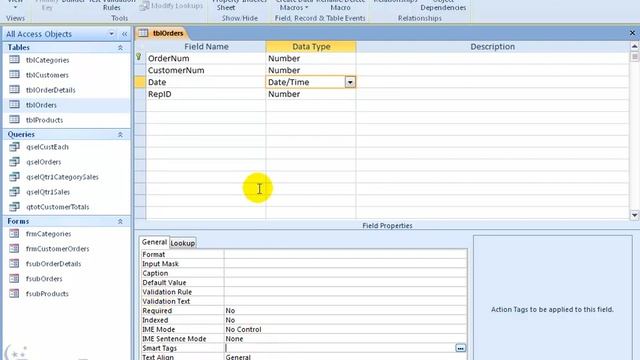
Task: Click the Caption property field
Action: point(345,273)
